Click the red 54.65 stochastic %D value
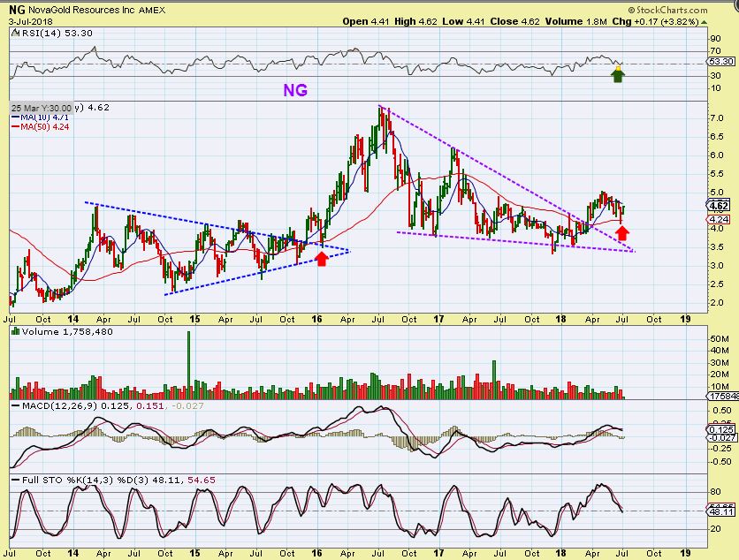 (202, 480)
